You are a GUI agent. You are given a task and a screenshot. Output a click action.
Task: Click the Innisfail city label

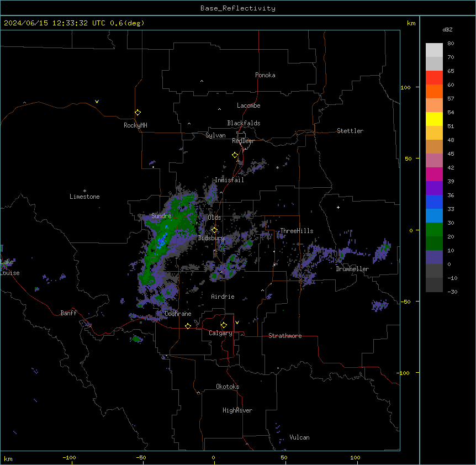click(229, 180)
